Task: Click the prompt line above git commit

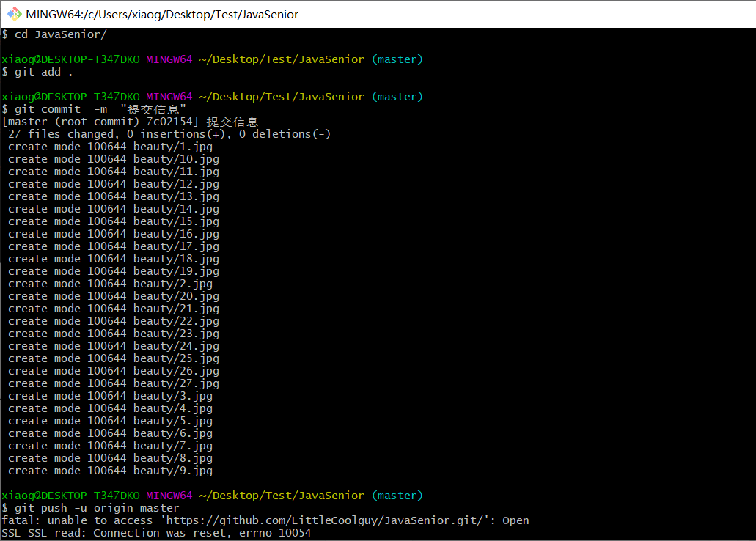Action: coord(212,97)
